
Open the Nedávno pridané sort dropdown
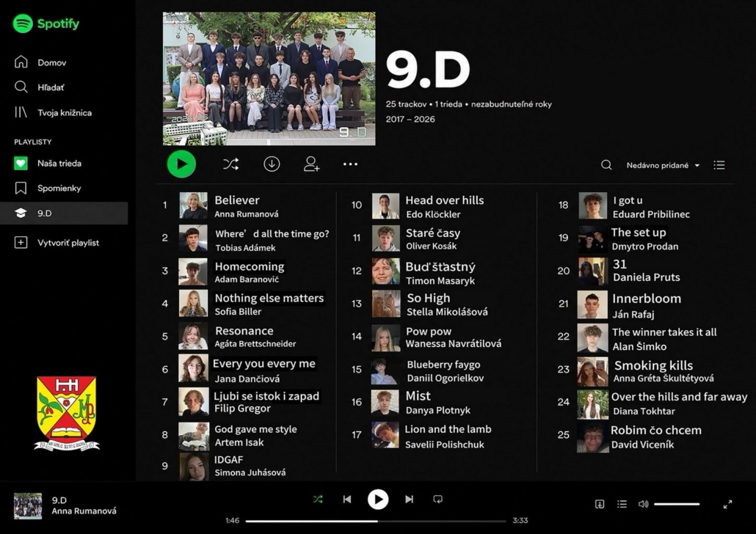[x=663, y=165]
